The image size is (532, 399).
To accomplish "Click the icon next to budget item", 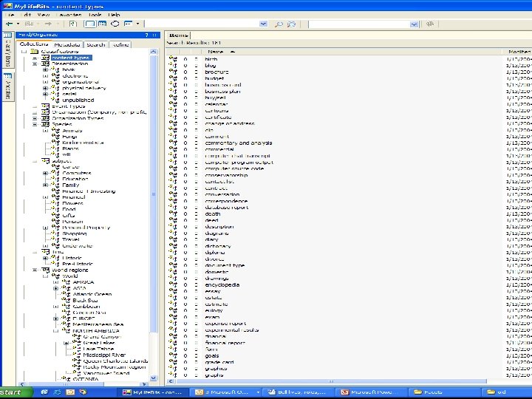I will 173,78.
